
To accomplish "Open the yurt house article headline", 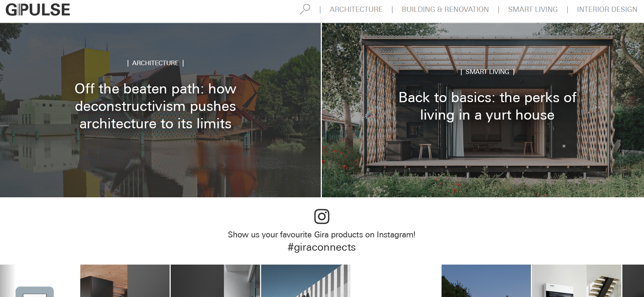I will tap(487, 106).
